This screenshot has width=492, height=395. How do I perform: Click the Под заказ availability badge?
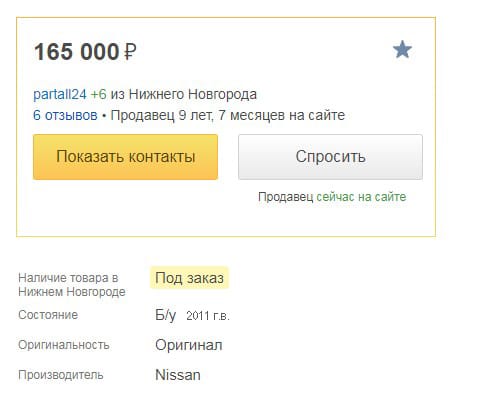(x=189, y=278)
